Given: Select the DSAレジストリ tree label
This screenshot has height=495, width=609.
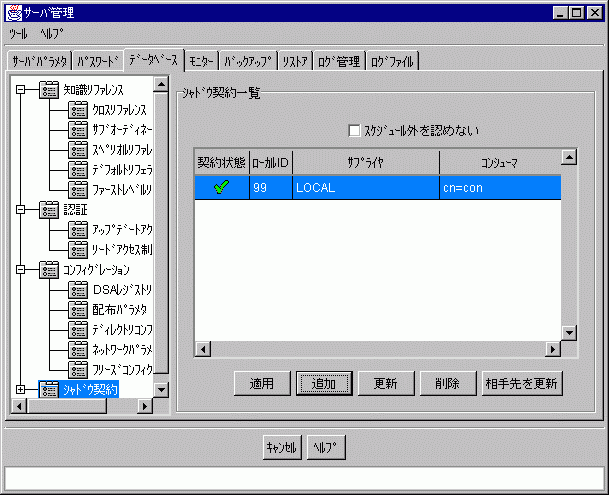Looking at the screenshot, I should pyautogui.click(x=122, y=290).
